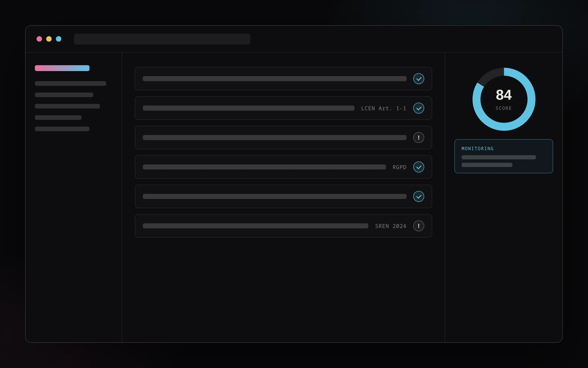The width and height of the screenshot is (588, 368).
Task: Open the MONITORING card
Action: 504,156
